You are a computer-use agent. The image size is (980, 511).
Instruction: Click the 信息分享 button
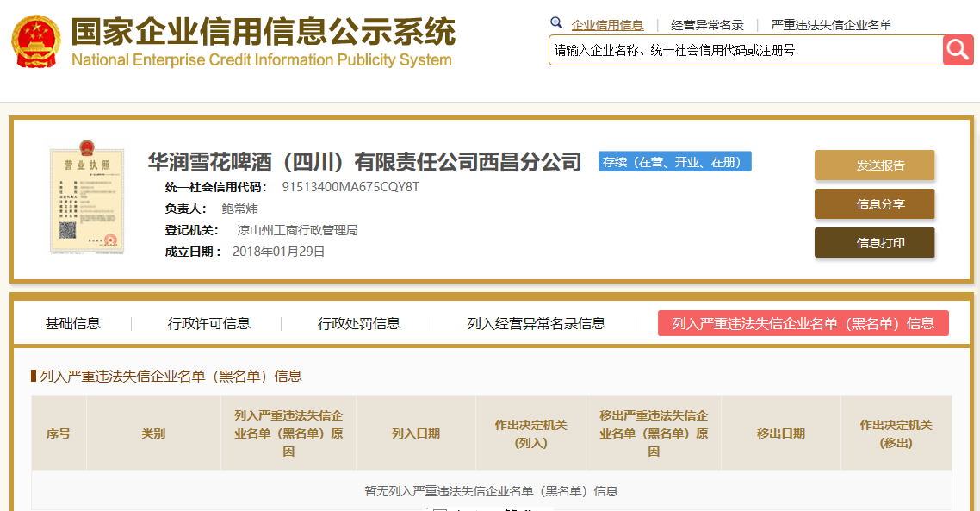coord(874,204)
